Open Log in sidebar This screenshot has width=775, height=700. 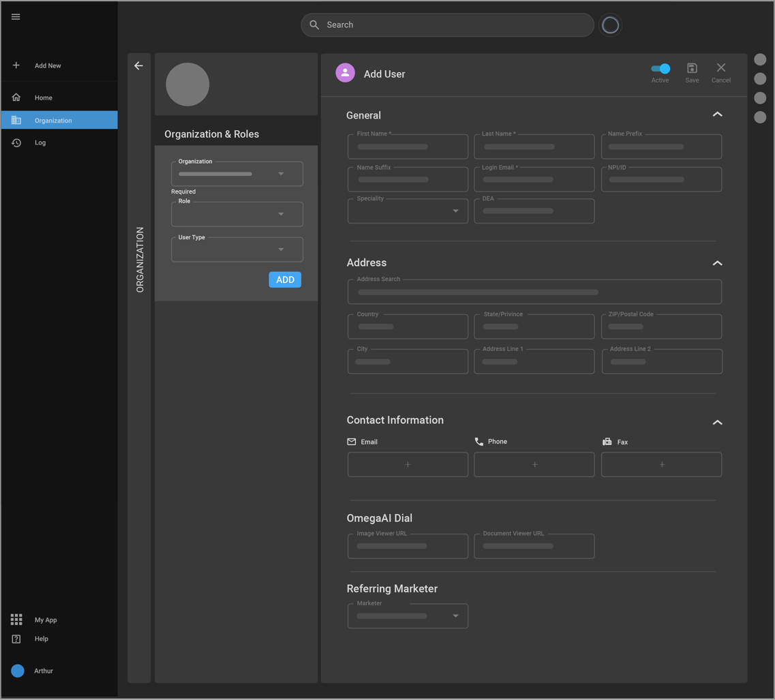[40, 142]
